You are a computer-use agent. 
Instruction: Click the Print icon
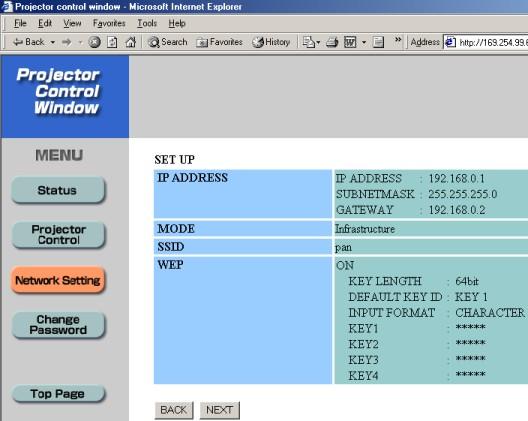tap(332, 42)
